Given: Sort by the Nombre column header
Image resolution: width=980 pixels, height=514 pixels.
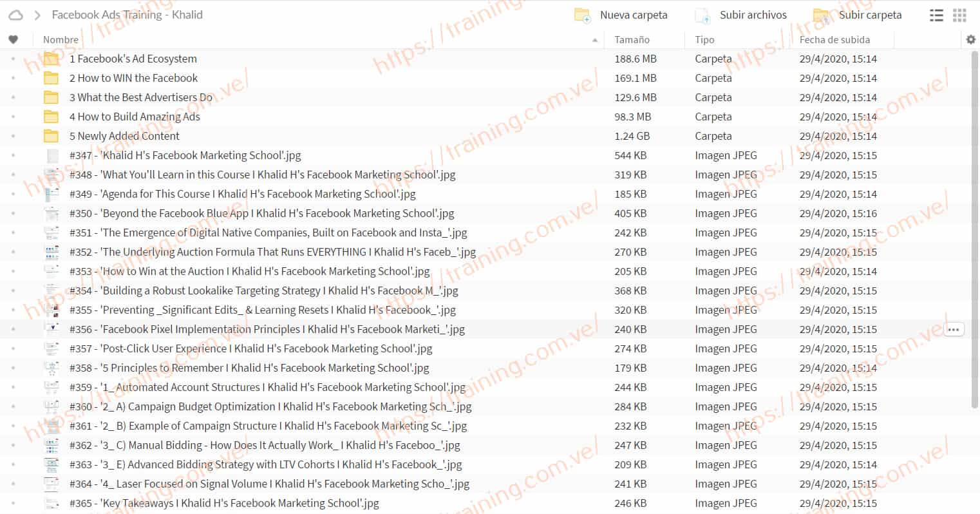Looking at the screenshot, I should (61, 39).
